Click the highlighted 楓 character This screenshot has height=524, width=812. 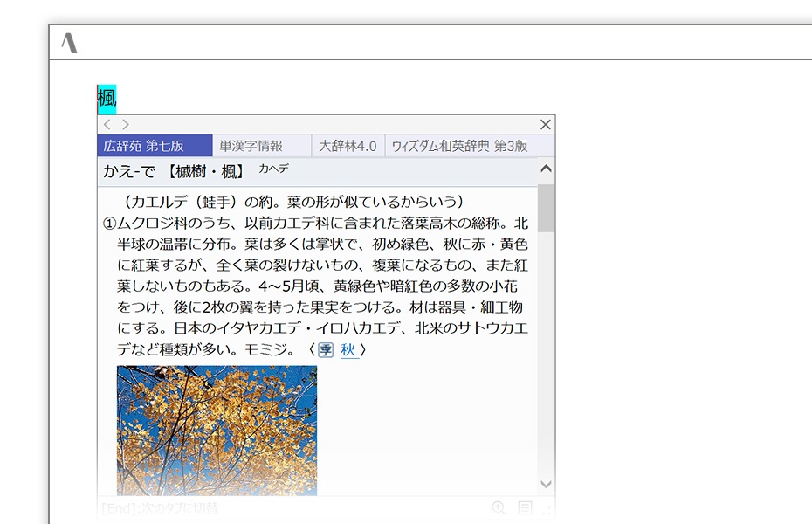(x=107, y=99)
